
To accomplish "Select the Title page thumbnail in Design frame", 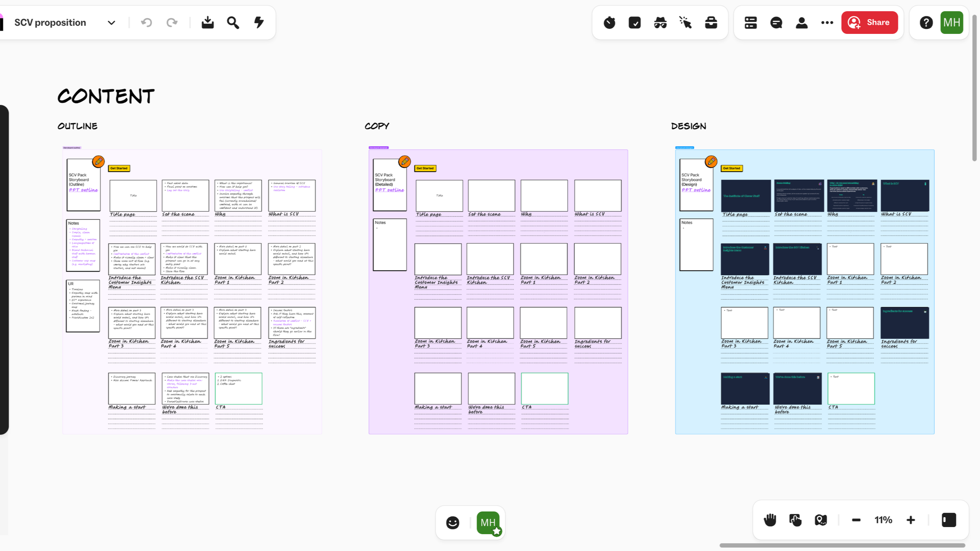I will pyautogui.click(x=746, y=196).
